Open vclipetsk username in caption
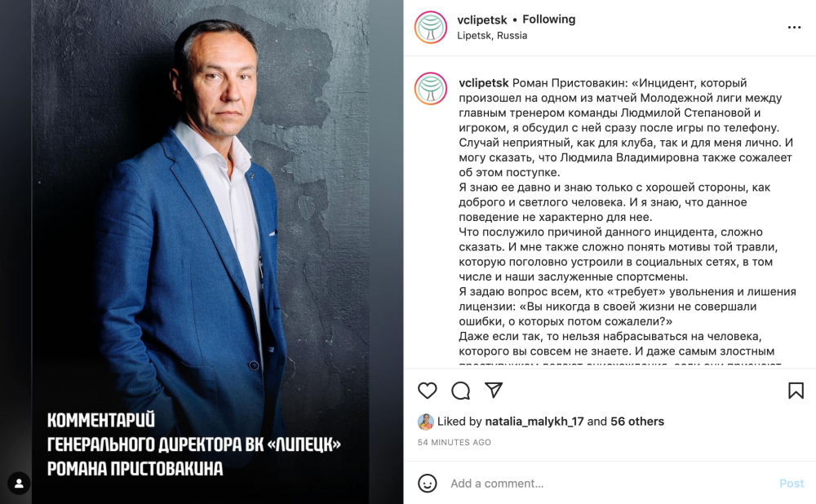Screen dimensions: 816x504 [483, 82]
